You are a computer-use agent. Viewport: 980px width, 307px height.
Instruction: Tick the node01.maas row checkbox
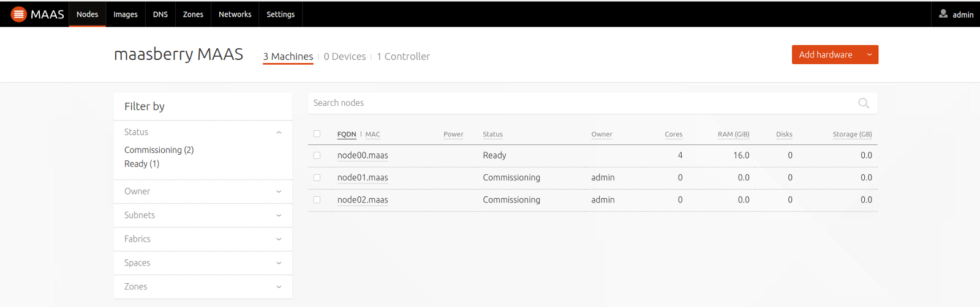pos(317,177)
